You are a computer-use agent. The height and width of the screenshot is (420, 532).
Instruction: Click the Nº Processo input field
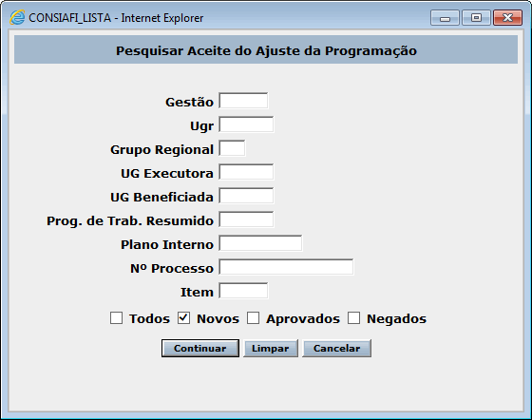point(286,267)
